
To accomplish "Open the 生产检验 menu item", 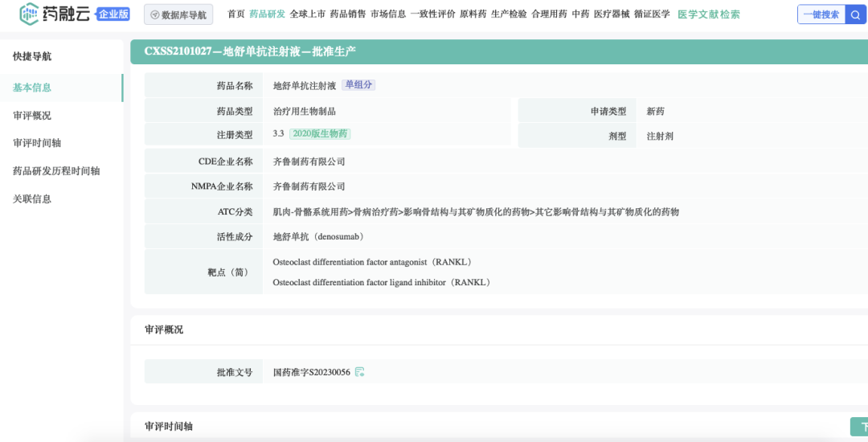I will (510, 14).
